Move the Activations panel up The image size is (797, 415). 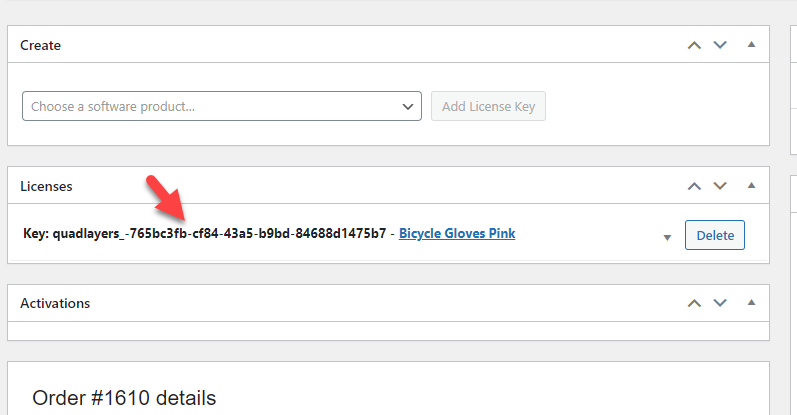coord(694,303)
